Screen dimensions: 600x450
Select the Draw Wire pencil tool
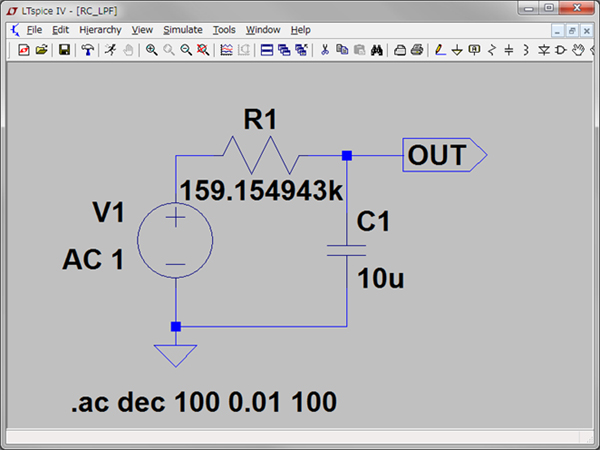(x=439, y=50)
